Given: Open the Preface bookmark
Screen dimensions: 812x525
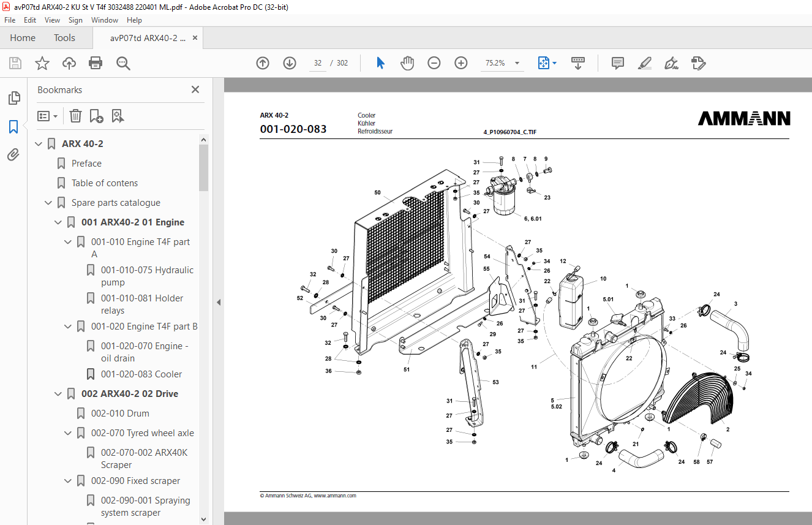Looking at the screenshot, I should pyautogui.click(x=86, y=164).
